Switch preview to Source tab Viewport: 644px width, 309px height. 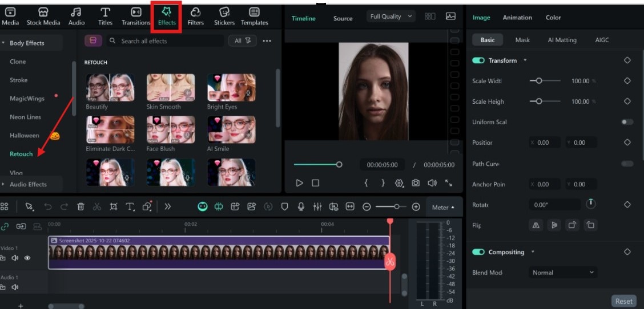pos(343,18)
